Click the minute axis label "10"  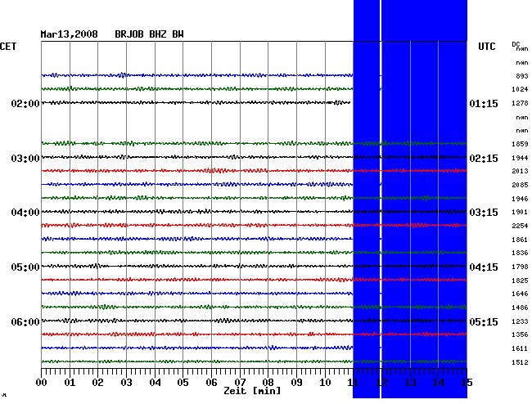tap(325, 383)
